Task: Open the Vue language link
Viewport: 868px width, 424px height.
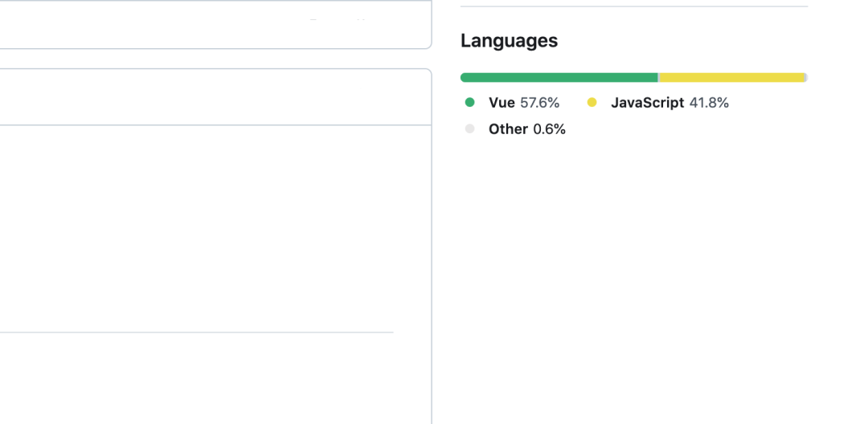Action: (502, 103)
